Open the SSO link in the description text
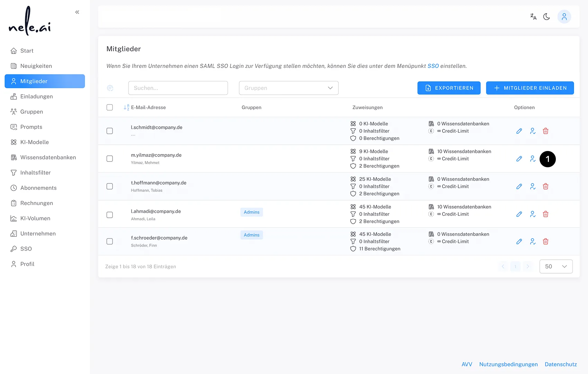Viewport: 588px width, 374px height. coord(433,66)
